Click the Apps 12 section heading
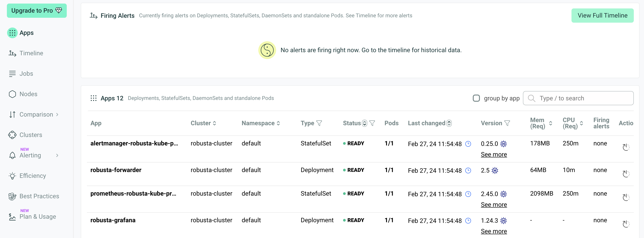Screen dimensions: 644x238 tap(112, 98)
